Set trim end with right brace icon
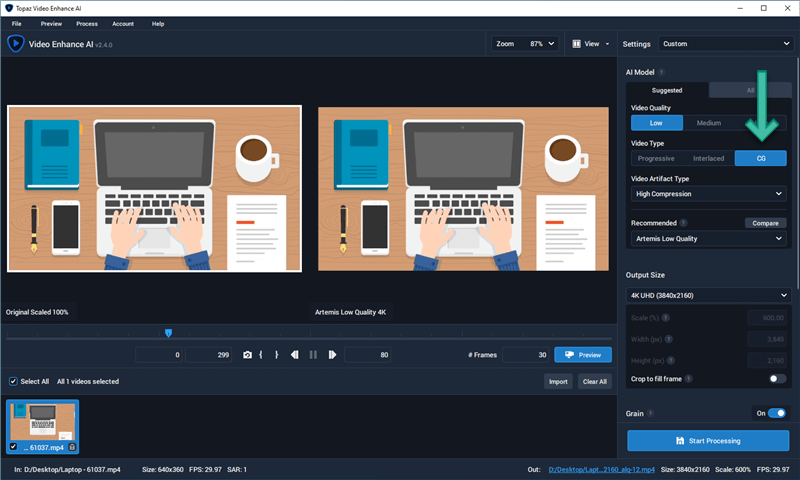 click(x=277, y=355)
